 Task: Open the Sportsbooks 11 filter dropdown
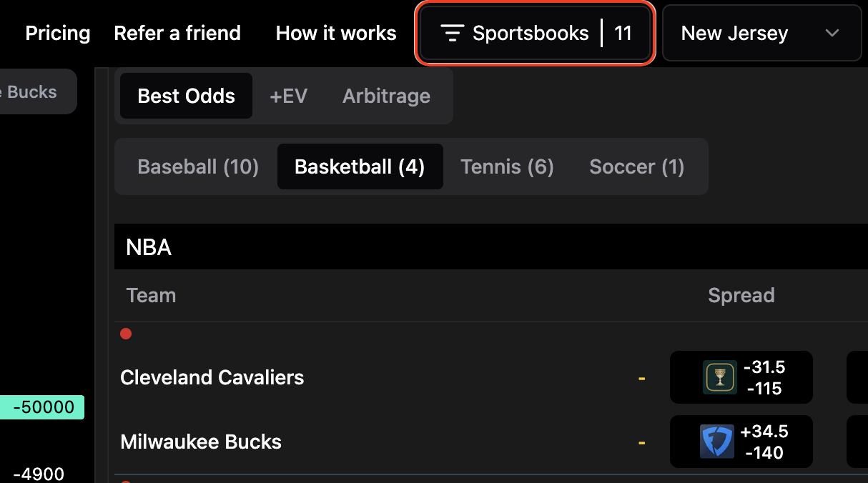coord(536,34)
